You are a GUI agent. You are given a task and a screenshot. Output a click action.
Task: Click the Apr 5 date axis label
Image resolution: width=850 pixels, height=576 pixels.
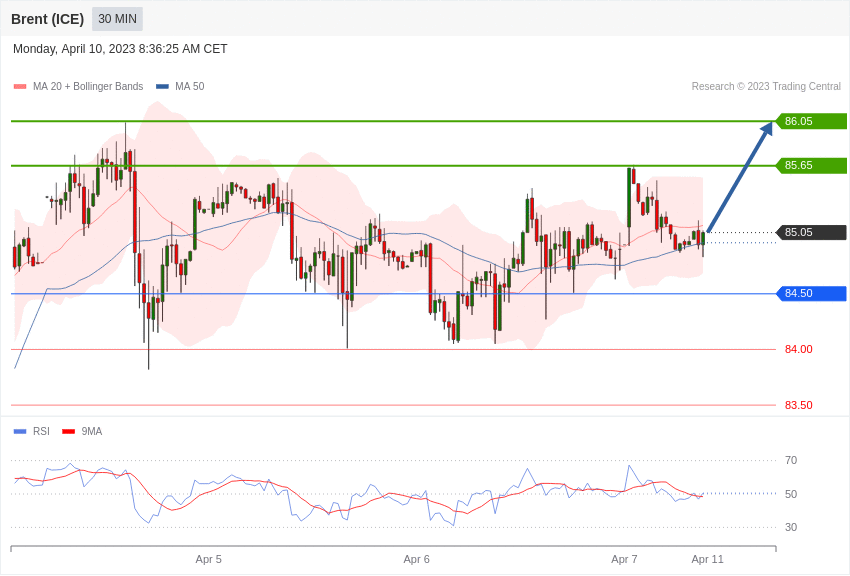pyautogui.click(x=209, y=559)
